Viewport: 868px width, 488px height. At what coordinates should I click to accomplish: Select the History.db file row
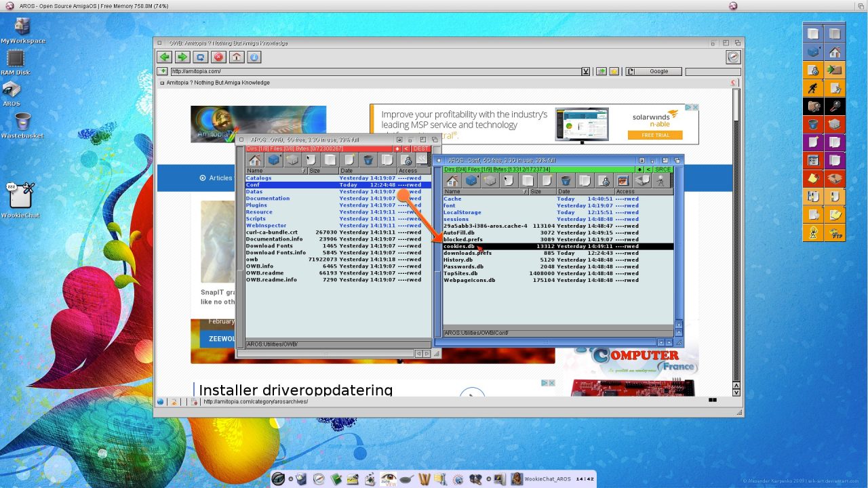[x=558, y=260]
